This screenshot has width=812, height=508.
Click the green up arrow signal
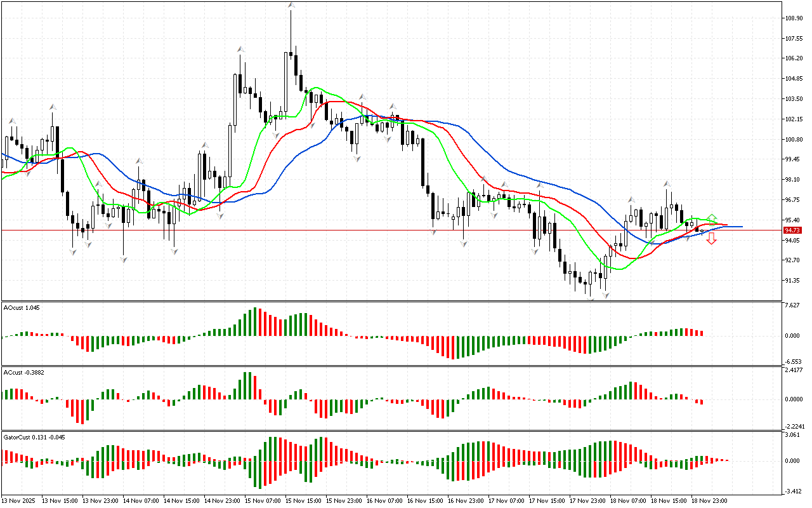coord(712,217)
